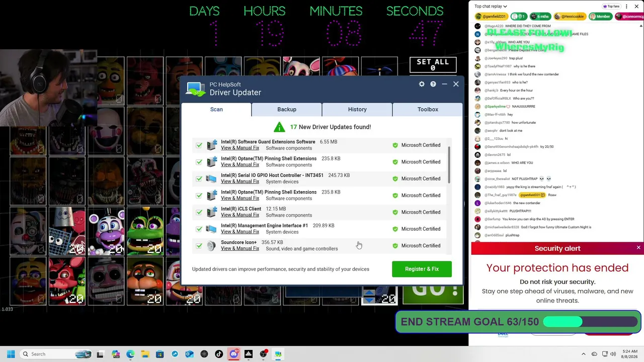This screenshot has width=644, height=362.
Task: Click the PC HelpSoft logo icon
Action: click(x=196, y=89)
